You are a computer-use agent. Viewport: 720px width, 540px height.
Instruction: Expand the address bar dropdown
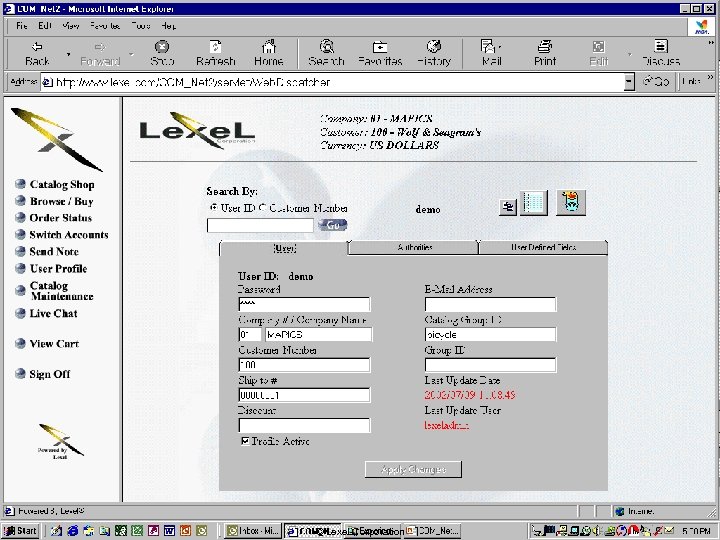click(629, 82)
